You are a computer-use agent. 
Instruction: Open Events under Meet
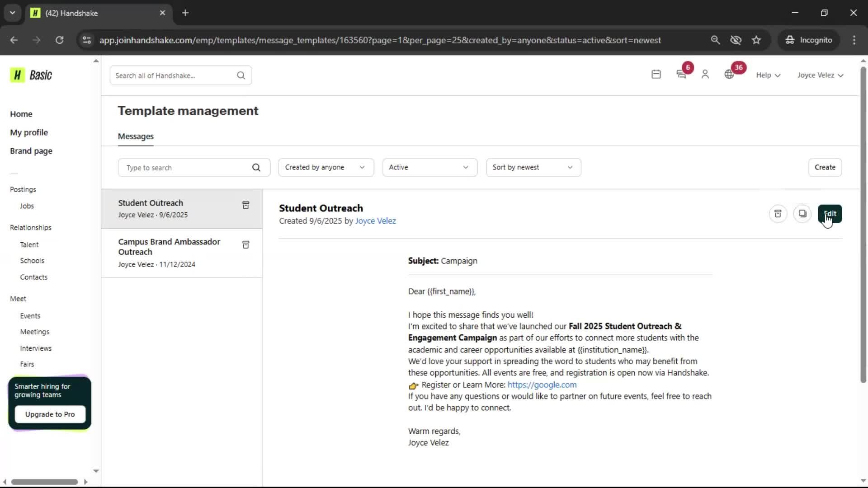click(30, 316)
